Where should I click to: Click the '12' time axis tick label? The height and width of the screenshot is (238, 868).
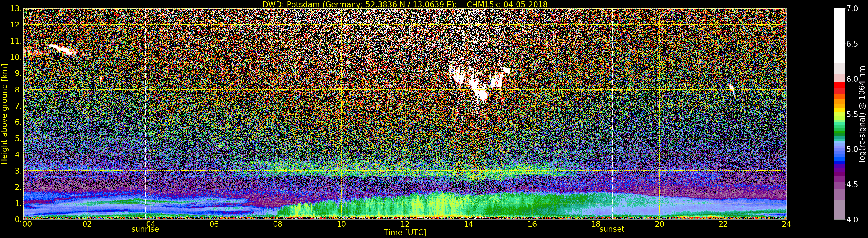coord(405,224)
